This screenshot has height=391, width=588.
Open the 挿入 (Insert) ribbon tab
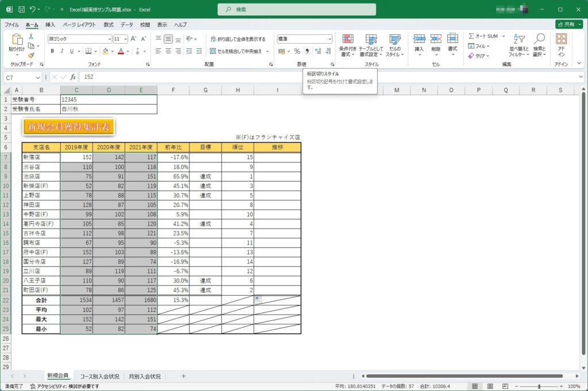click(50, 25)
